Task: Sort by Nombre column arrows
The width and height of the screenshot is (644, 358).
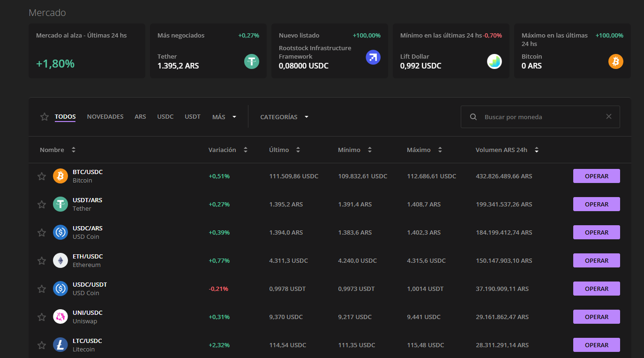Action: coord(74,150)
